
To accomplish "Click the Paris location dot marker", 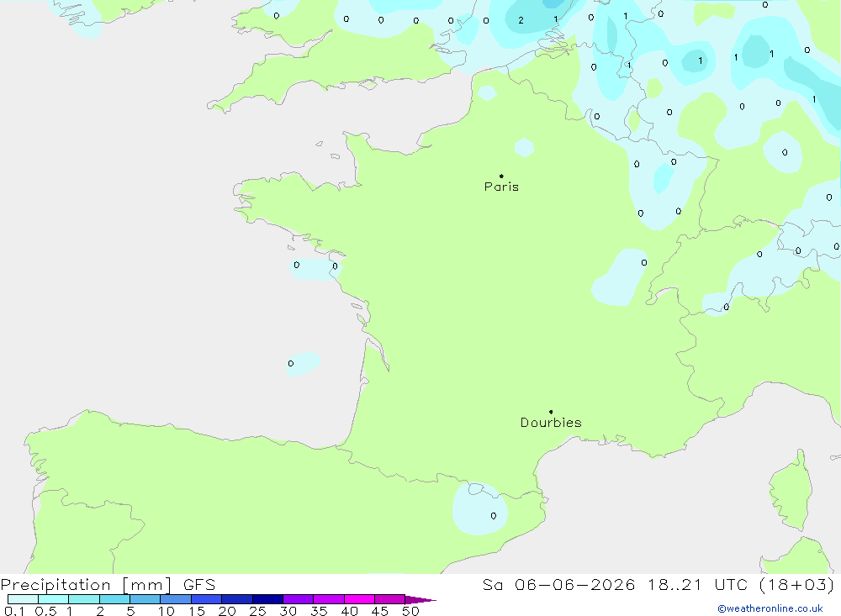I will 501,176.
